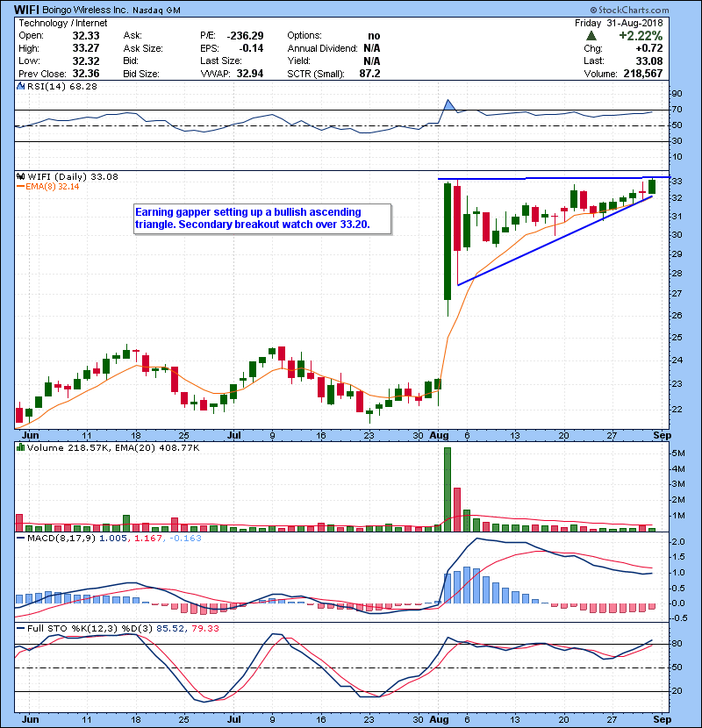Image resolution: width=702 pixels, height=728 pixels.
Task: Select the +2.22% percent change
Action: point(641,36)
